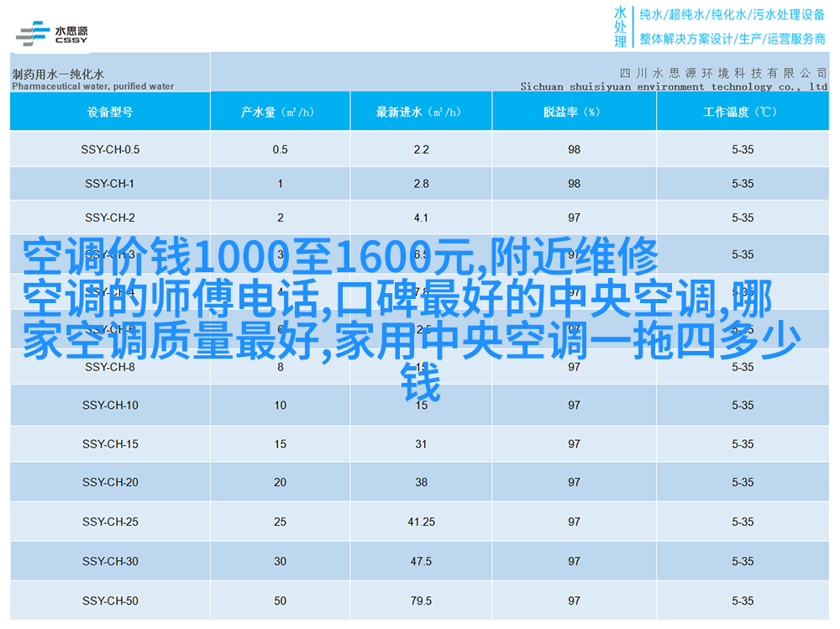This screenshot has width=840, height=629.
Task: Select the SSY-CH-0.5 model cell
Action: [x=110, y=149]
